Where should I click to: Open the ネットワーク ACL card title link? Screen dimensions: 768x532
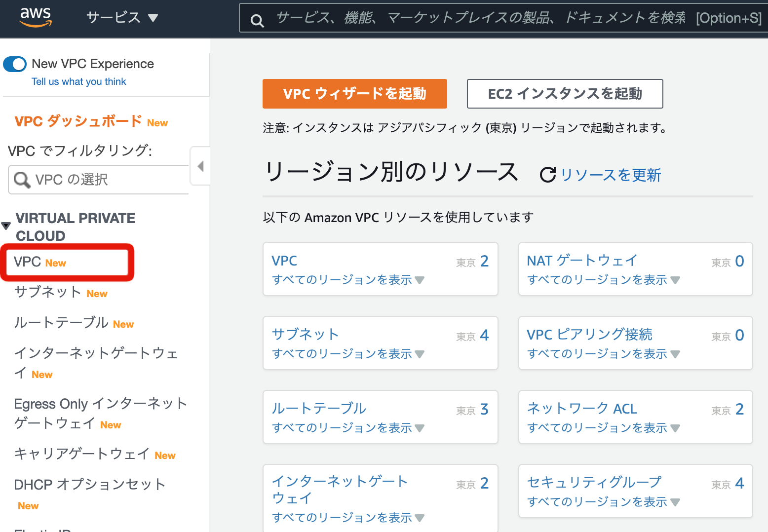[x=582, y=409]
